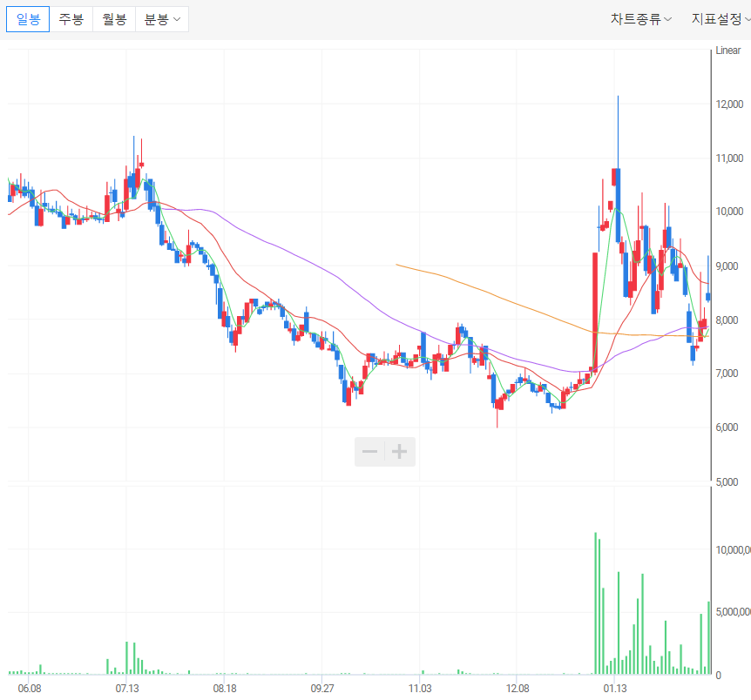The image size is (751, 700).
Task: Zoom out with the minus icon
Action: pos(369,452)
